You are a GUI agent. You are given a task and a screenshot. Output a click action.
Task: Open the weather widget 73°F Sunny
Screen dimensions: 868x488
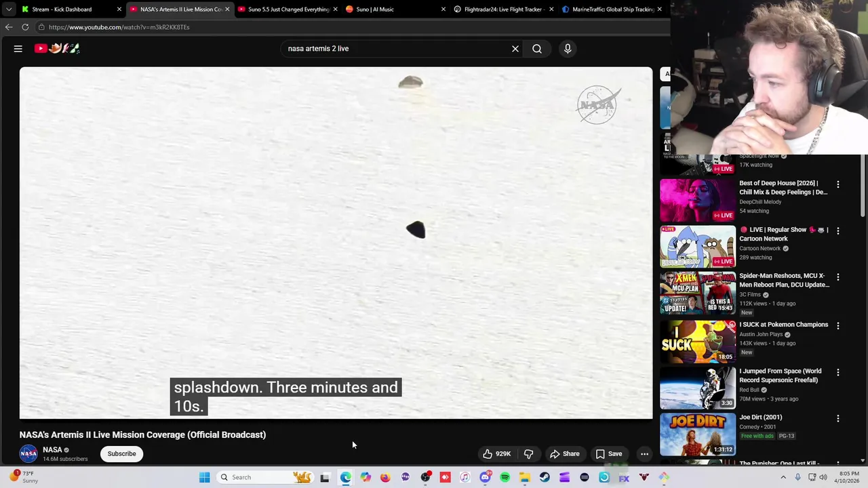(x=24, y=477)
